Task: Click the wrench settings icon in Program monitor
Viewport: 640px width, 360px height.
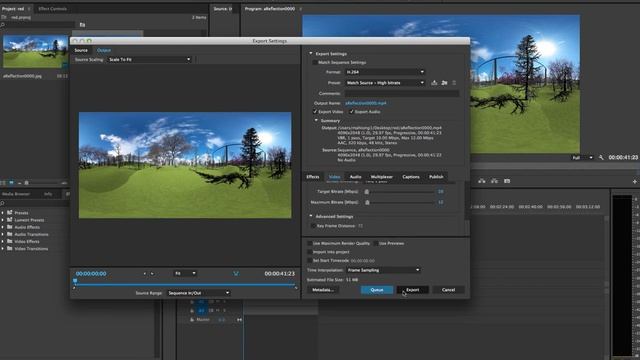Action: 601,157
